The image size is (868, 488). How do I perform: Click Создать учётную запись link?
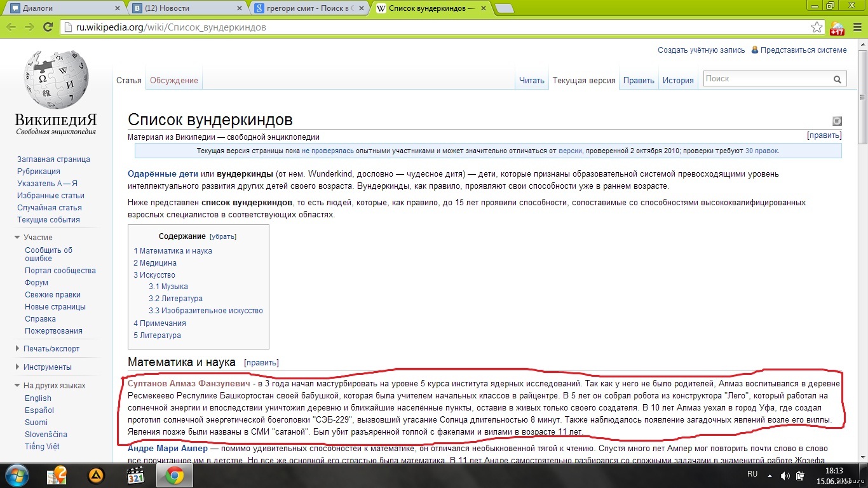click(x=701, y=50)
